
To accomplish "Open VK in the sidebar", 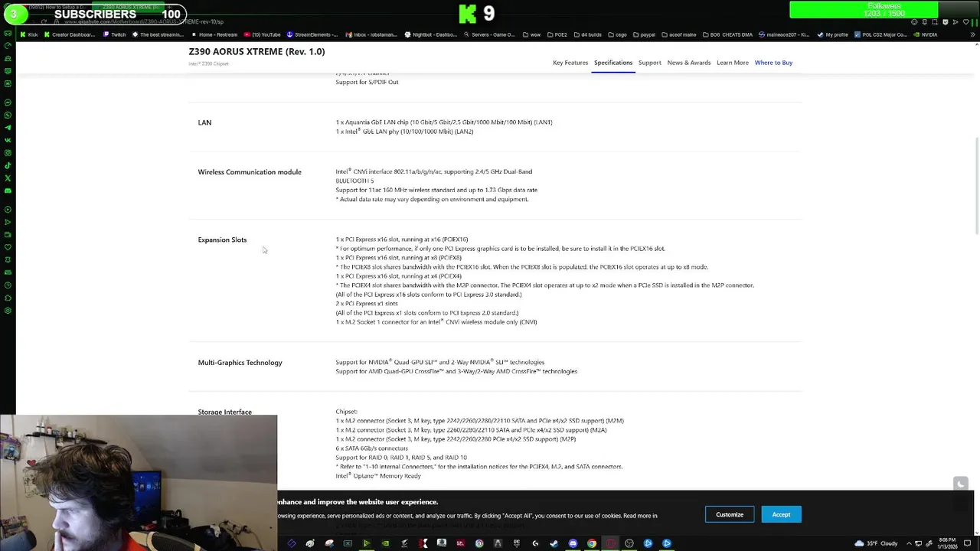I will point(8,140).
